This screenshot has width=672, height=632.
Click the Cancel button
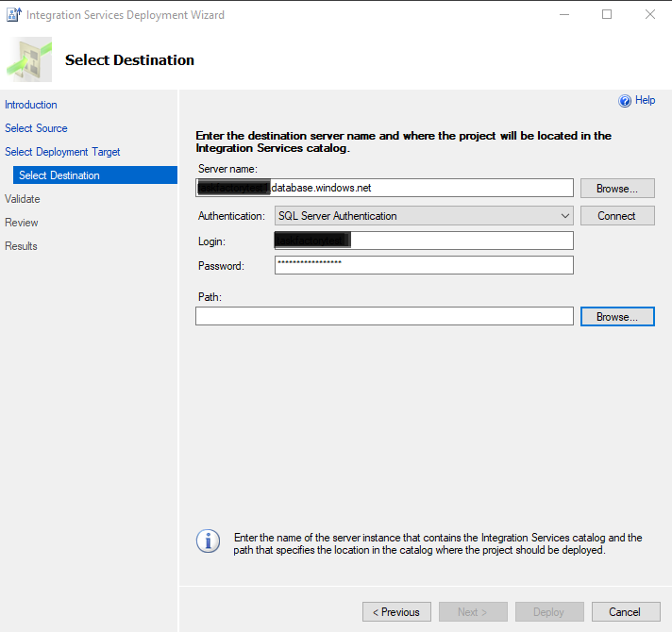[x=626, y=612]
